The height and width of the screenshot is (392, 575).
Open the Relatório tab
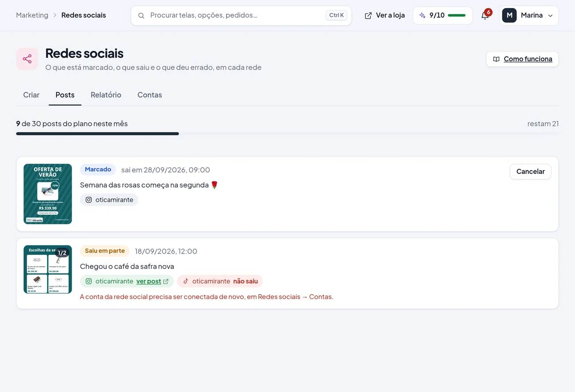106,95
